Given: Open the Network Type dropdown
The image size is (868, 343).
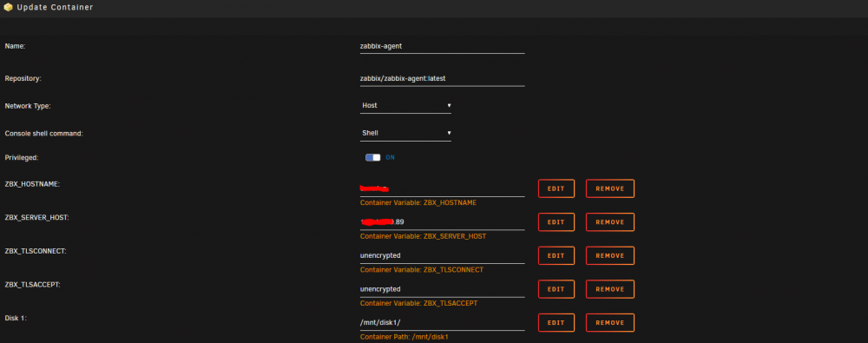Looking at the screenshot, I should tap(405, 105).
